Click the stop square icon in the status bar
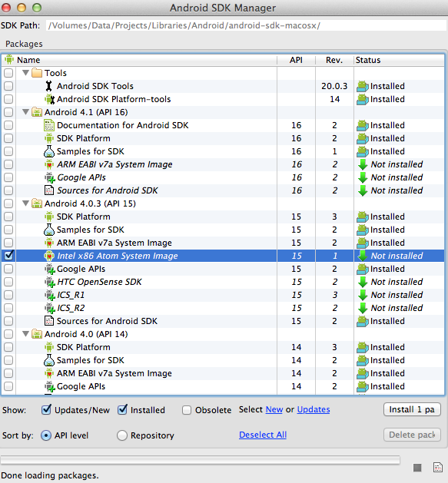The image size is (448, 483). (x=417, y=468)
